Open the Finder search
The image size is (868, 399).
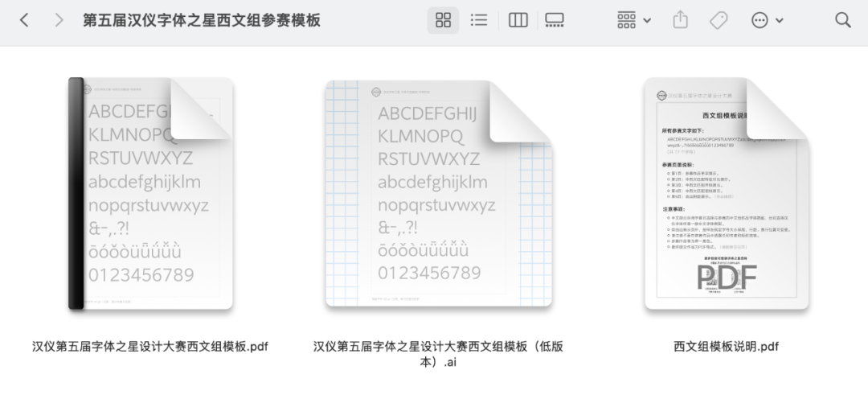[x=842, y=20]
